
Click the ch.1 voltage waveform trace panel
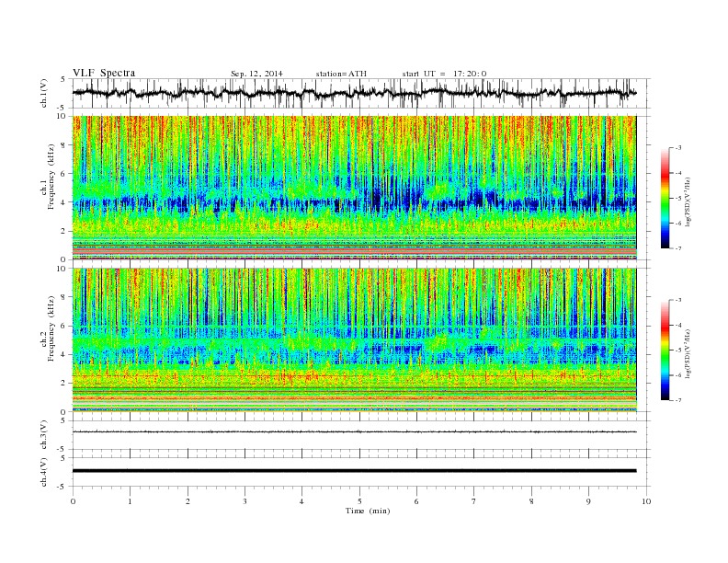pos(361,93)
